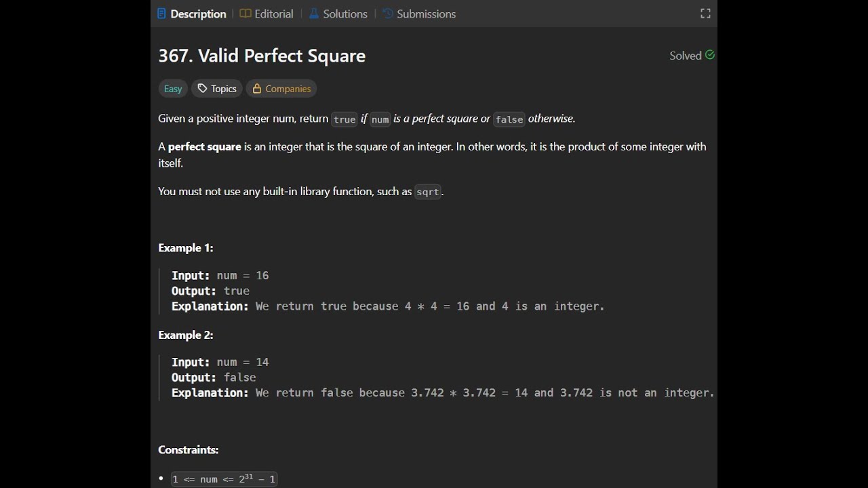Select the Description tab label
Viewport: 868px width, 488px height.
(x=198, y=14)
